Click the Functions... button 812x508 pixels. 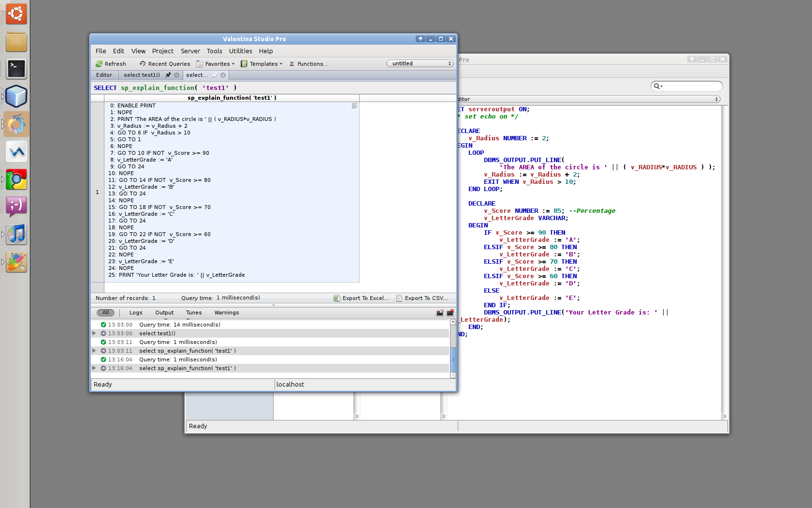tap(309, 64)
